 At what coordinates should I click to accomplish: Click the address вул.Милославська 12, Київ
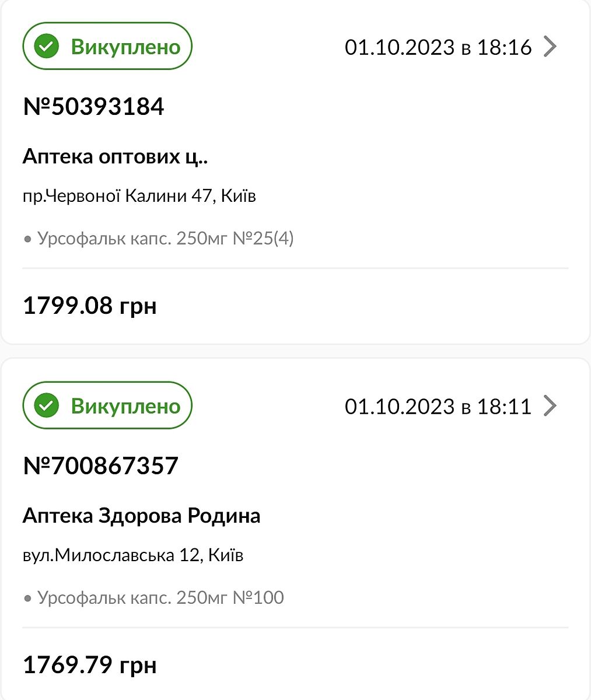pyautogui.click(x=132, y=555)
